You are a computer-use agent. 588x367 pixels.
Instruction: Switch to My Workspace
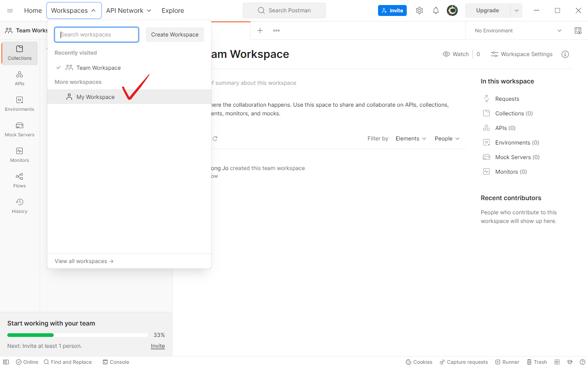(x=129, y=97)
